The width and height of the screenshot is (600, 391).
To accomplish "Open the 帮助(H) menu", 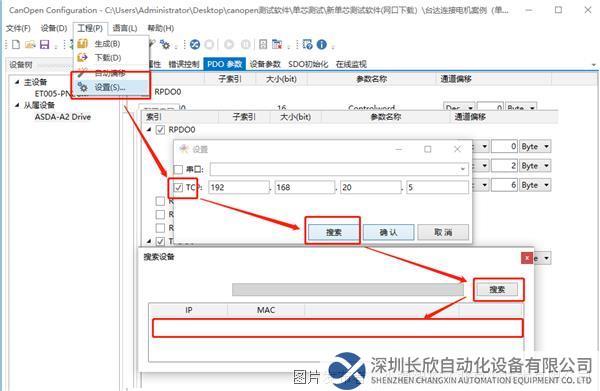I will (161, 28).
